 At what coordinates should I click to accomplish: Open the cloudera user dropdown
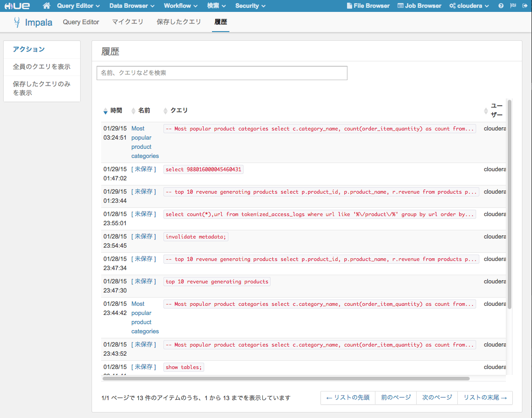pyautogui.click(x=469, y=6)
